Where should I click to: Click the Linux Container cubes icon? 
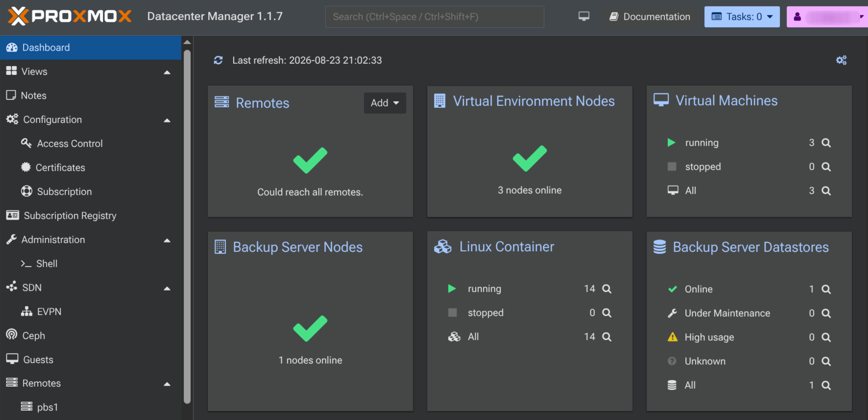pos(443,247)
